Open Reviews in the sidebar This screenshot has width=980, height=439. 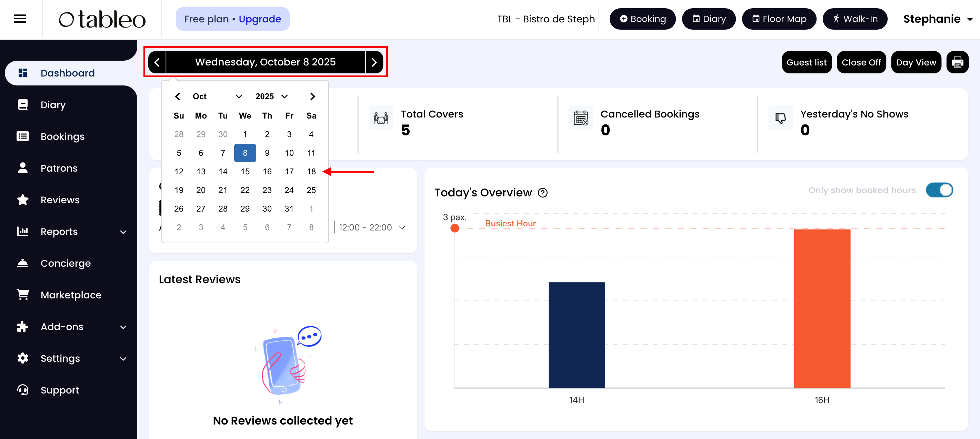60,200
